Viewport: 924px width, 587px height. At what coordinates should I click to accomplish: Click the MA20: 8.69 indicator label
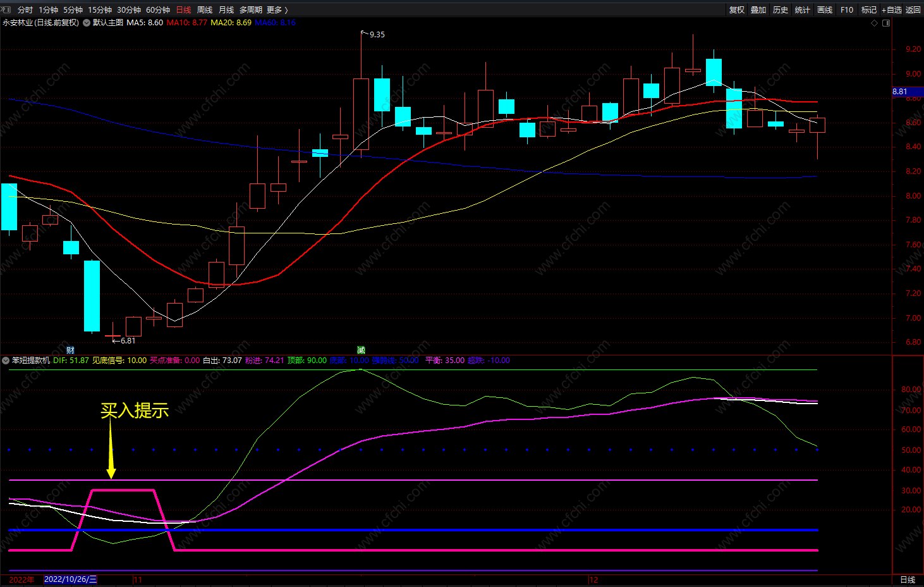231,23
